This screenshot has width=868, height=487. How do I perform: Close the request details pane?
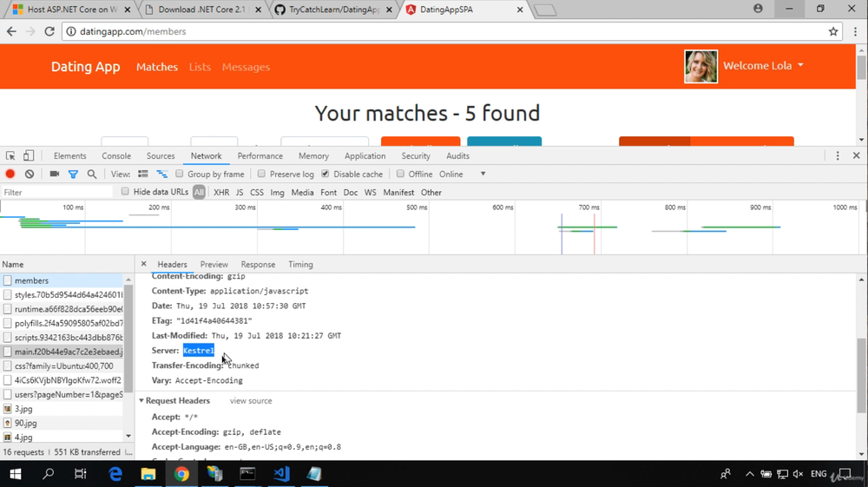pyautogui.click(x=143, y=264)
